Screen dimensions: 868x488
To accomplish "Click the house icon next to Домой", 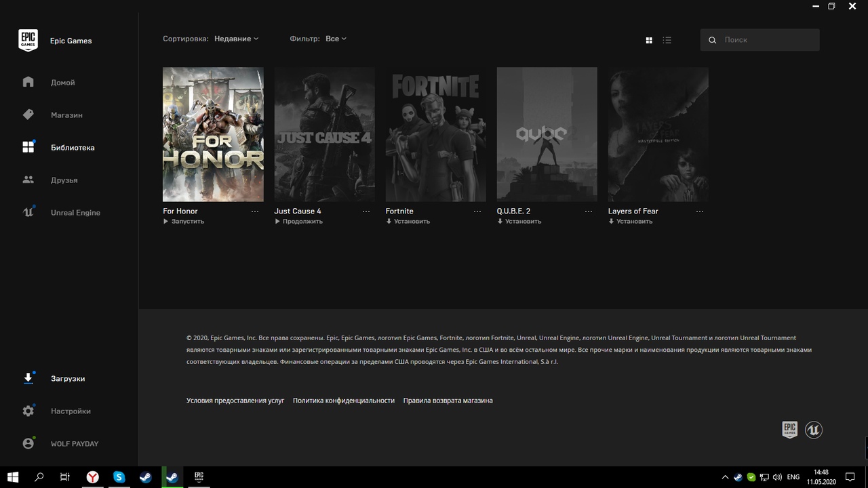I will (28, 82).
